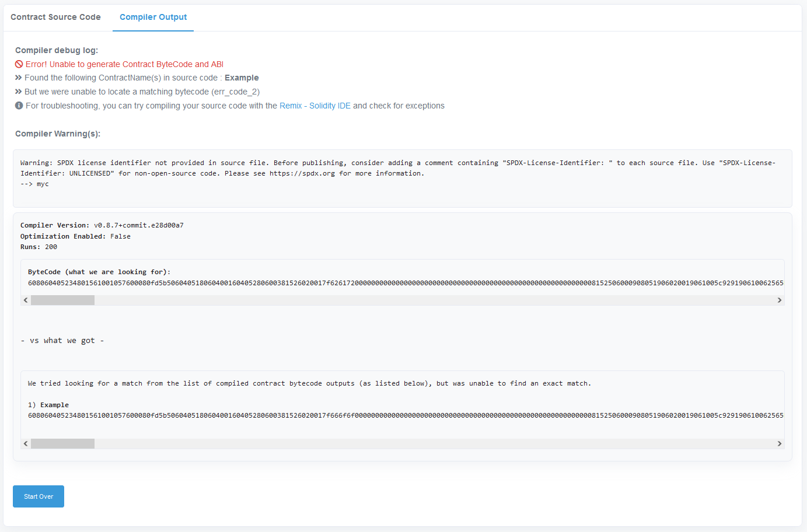Open the Remix - Solidity IDE link
Viewport: 807px width, 532px height.
315,106
